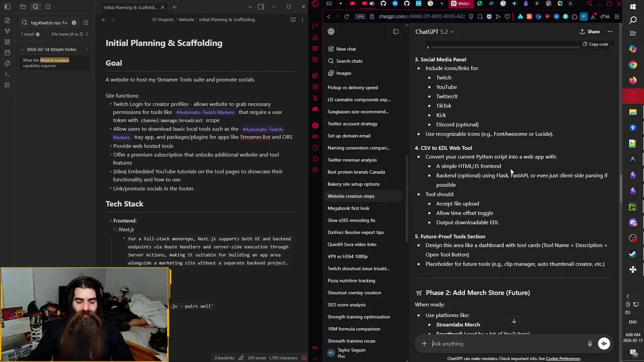Click the Tech Stack heading

(124, 204)
